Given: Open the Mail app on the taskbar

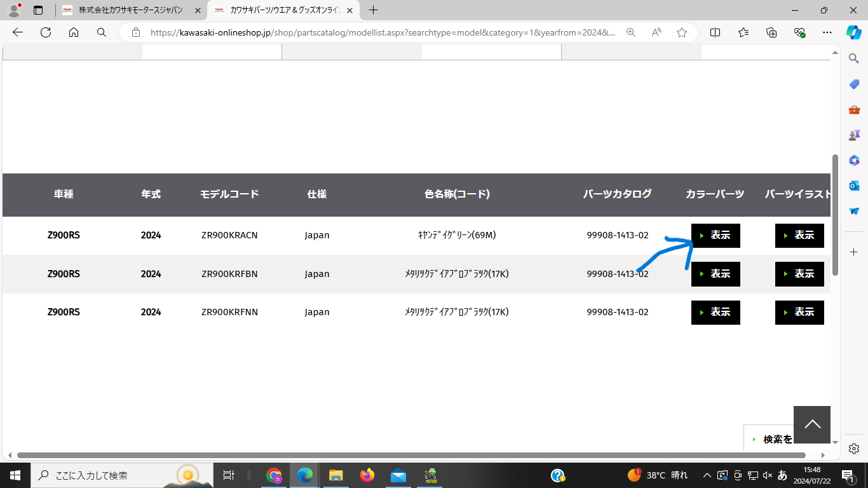Looking at the screenshot, I should point(398,475).
